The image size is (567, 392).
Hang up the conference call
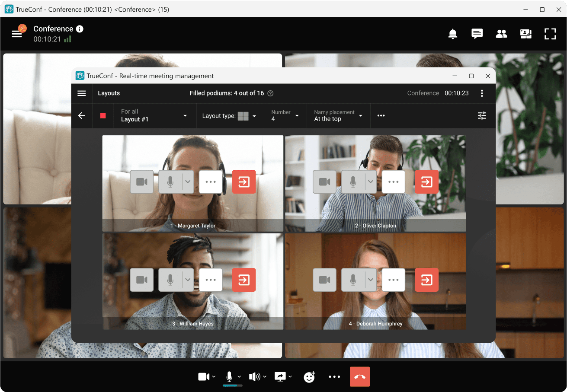pos(359,376)
